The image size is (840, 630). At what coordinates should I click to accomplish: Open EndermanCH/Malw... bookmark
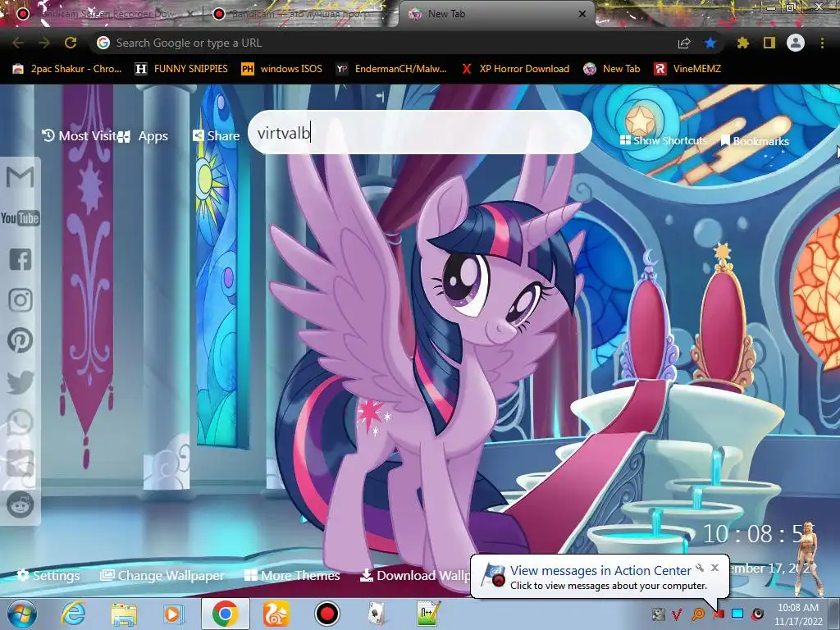391,69
